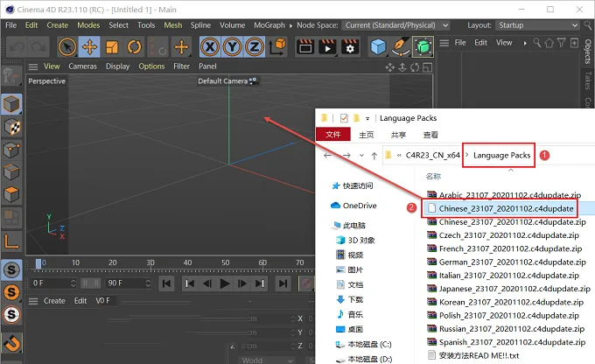Image resolution: width=595 pixels, height=364 pixels.
Task: Click the record keyframe button
Action: (306, 283)
